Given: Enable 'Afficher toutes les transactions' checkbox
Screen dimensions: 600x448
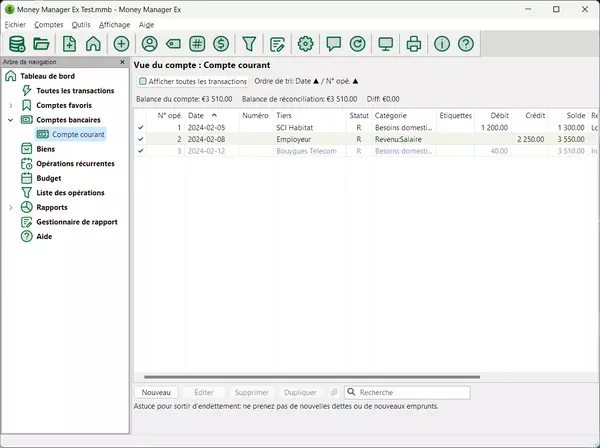Looking at the screenshot, I should point(143,81).
